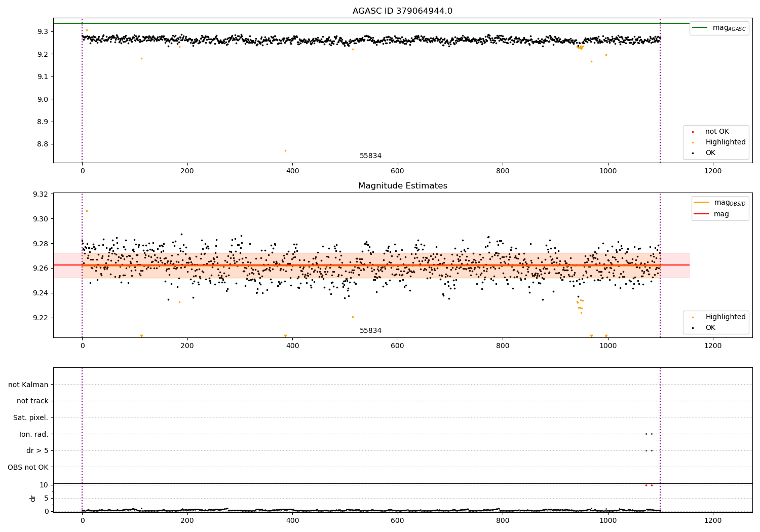Click the 'Sat. pixel.' row label

31,418
